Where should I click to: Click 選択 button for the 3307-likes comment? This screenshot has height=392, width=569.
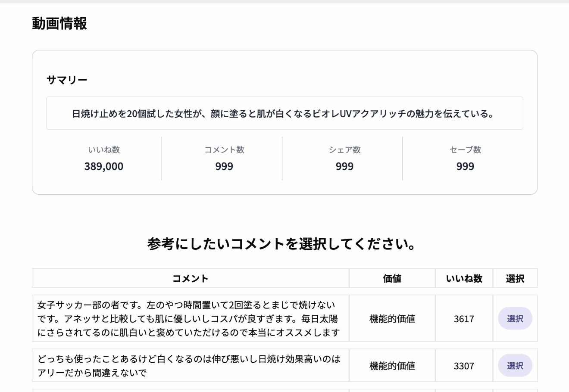click(515, 366)
